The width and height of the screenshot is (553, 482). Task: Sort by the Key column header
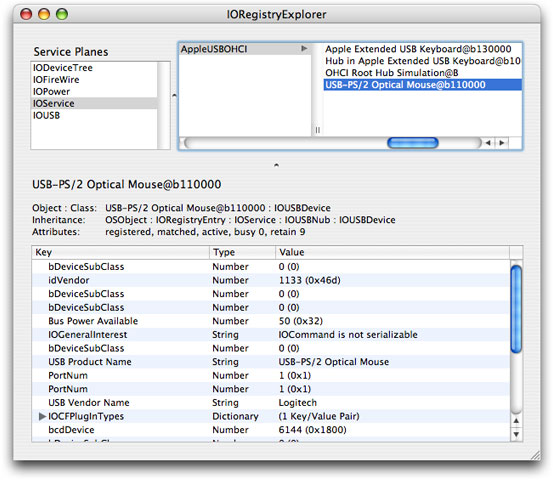[121, 252]
